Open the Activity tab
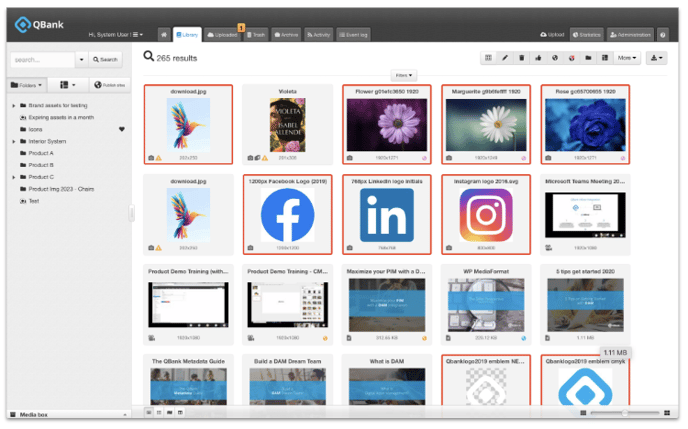This screenshot has height=429, width=688. click(319, 35)
